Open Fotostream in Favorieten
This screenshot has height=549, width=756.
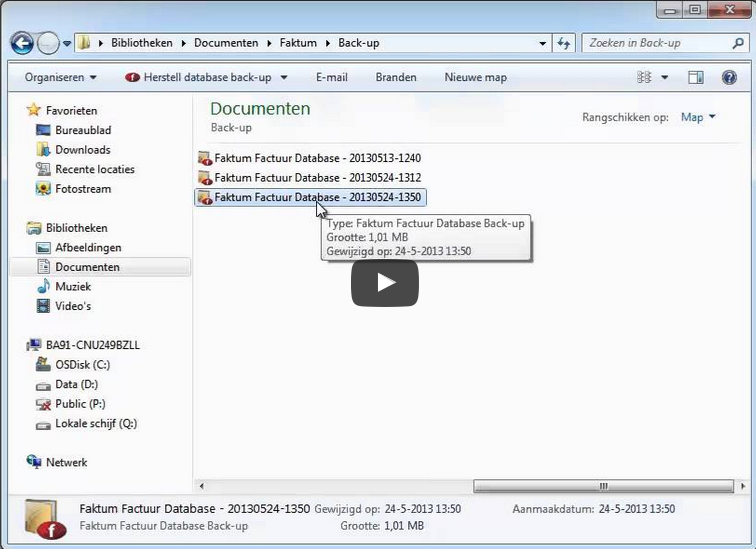point(83,188)
